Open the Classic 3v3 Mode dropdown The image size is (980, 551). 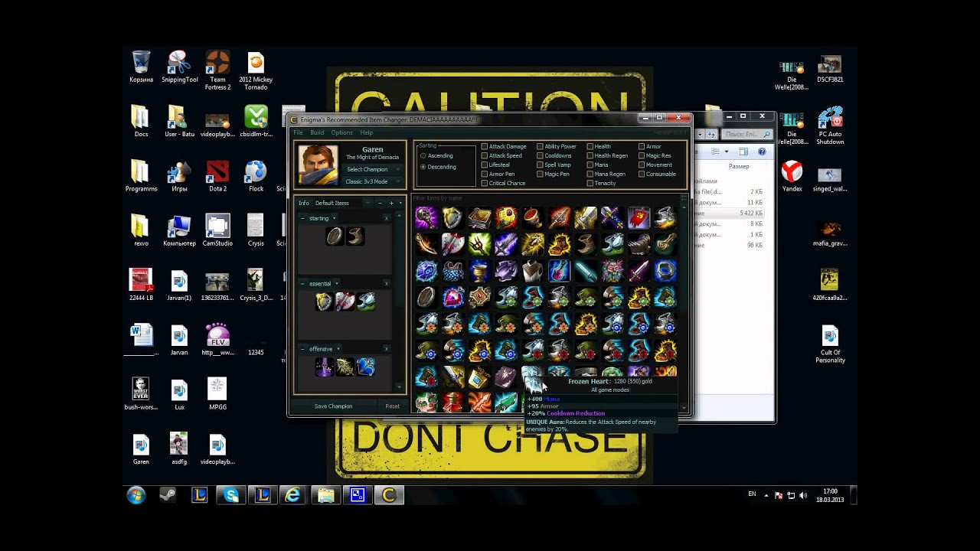point(372,181)
